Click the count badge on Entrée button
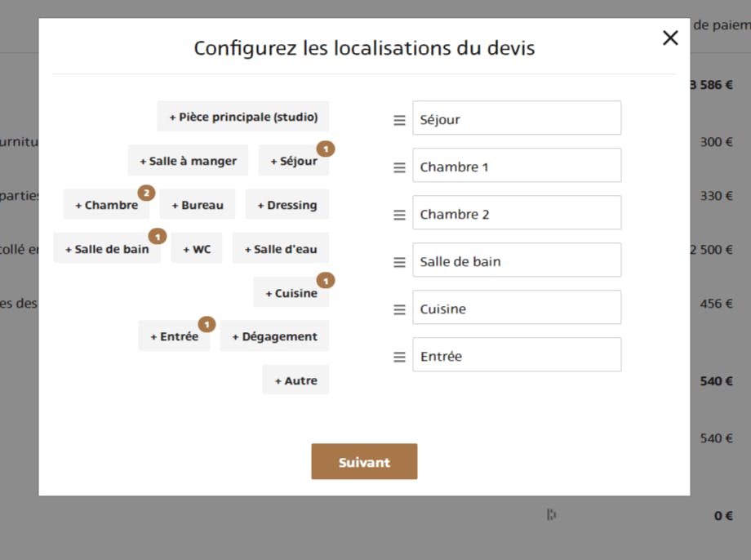Image resolution: width=751 pixels, height=560 pixels. click(207, 325)
